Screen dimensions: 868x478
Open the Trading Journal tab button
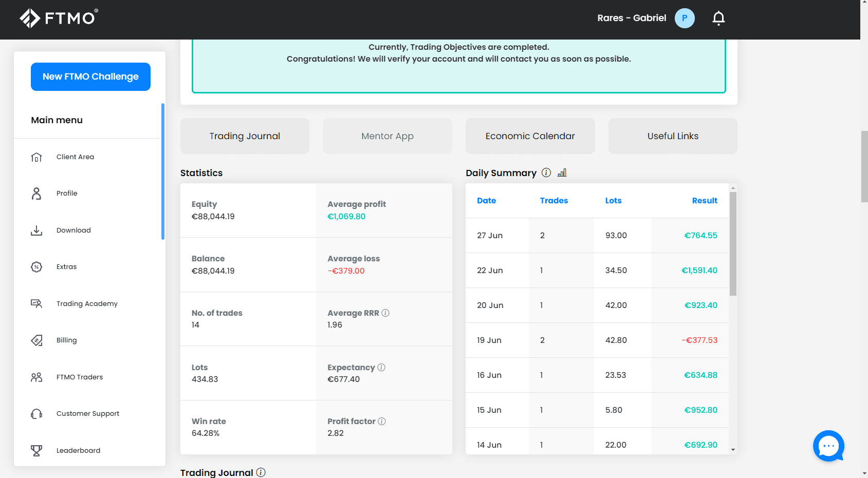coord(245,136)
